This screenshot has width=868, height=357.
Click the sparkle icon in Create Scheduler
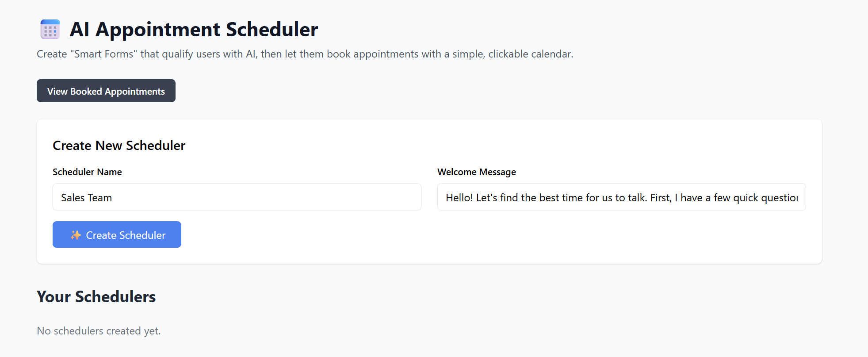click(x=76, y=235)
